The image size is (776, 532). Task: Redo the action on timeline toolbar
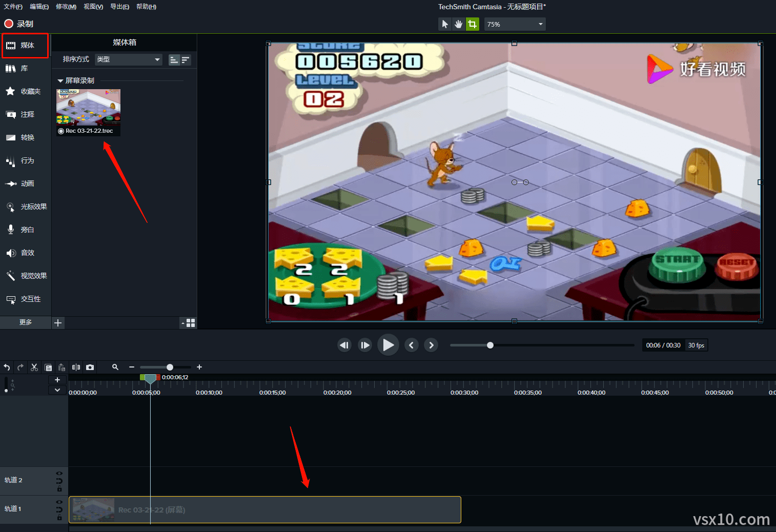pos(21,367)
